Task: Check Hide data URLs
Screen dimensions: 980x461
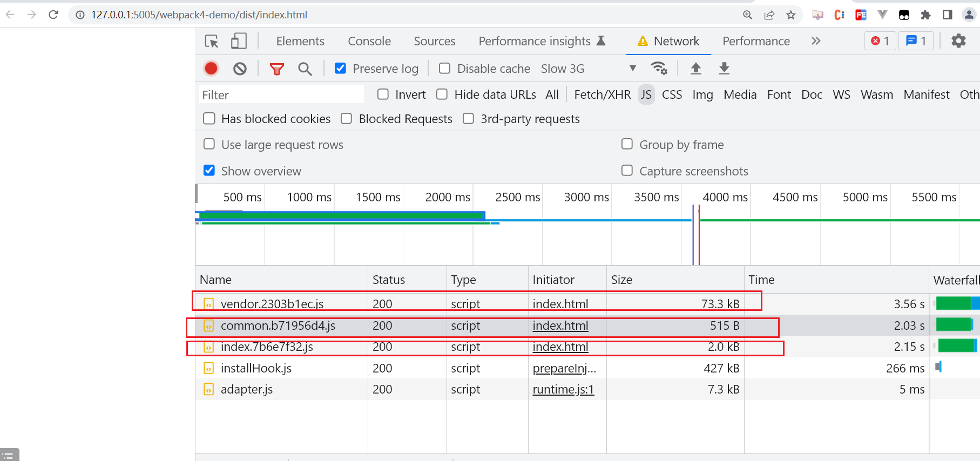Action: pos(442,94)
